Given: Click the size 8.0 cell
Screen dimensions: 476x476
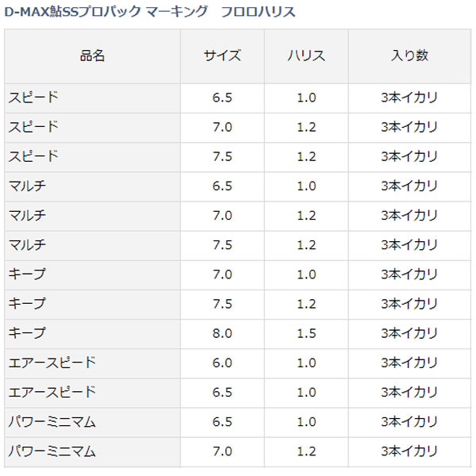Looking at the screenshot, I should click(x=222, y=333).
